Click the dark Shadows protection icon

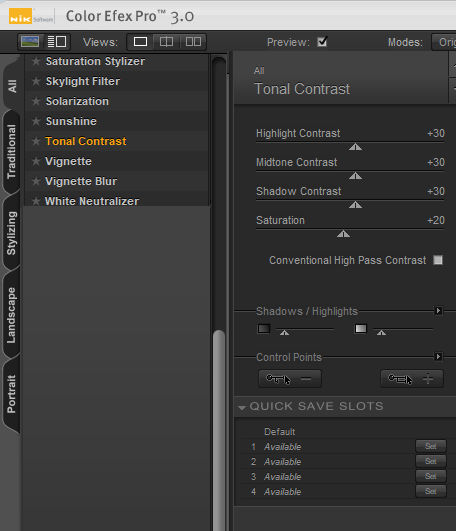[264, 328]
